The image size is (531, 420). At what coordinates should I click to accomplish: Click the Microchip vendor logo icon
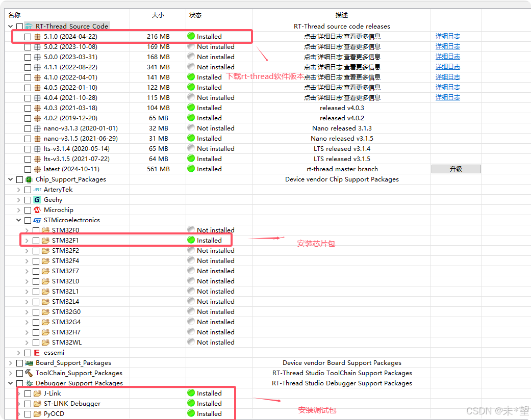(37, 210)
